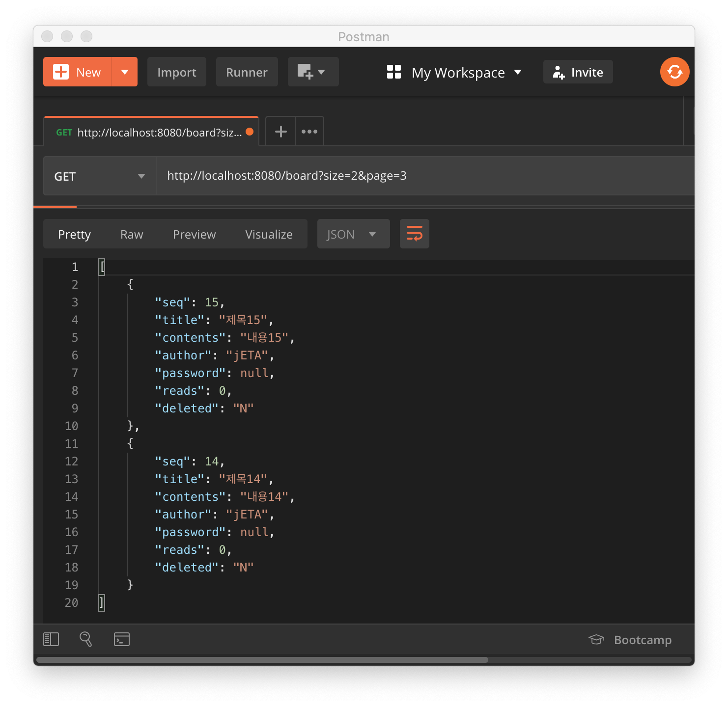Click "password": null on line 7
Screen dimensions: 728x707
coord(214,373)
